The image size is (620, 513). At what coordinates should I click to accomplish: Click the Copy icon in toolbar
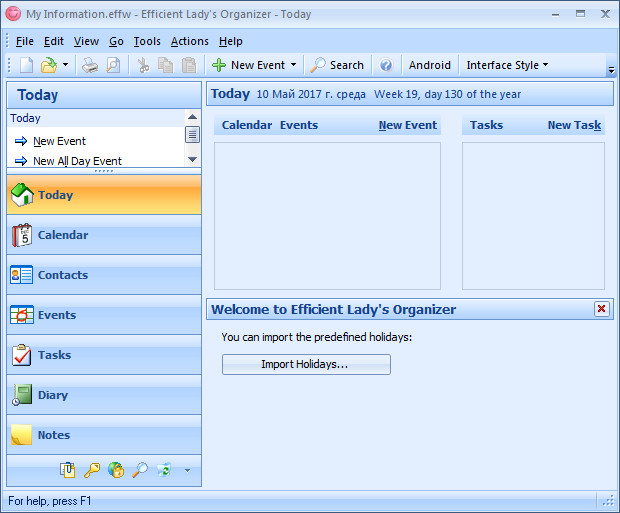click(166, 65)
